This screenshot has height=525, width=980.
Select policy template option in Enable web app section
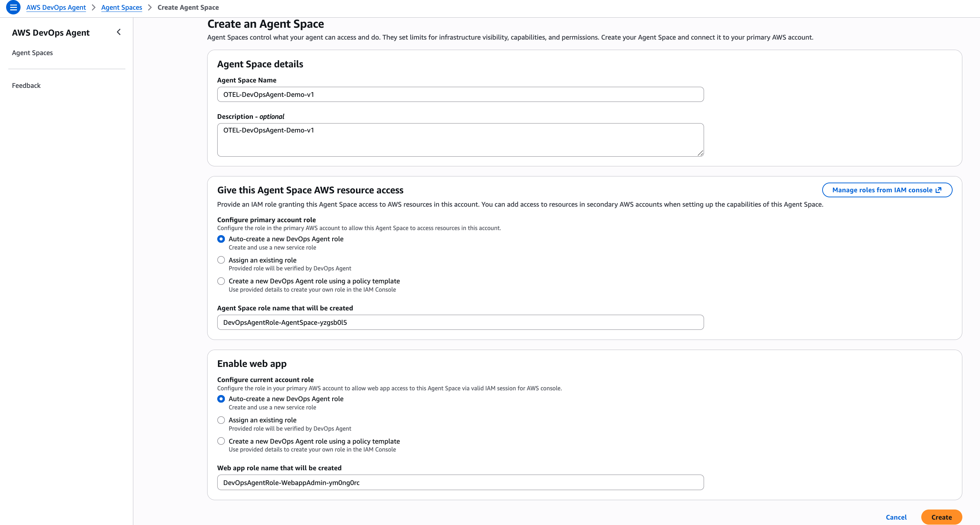click(x=221, y=441)
